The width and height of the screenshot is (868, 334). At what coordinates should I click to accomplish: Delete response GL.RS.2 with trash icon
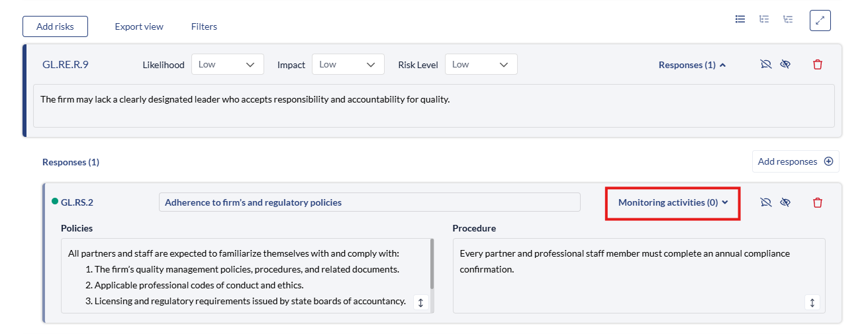click(818, 202)
